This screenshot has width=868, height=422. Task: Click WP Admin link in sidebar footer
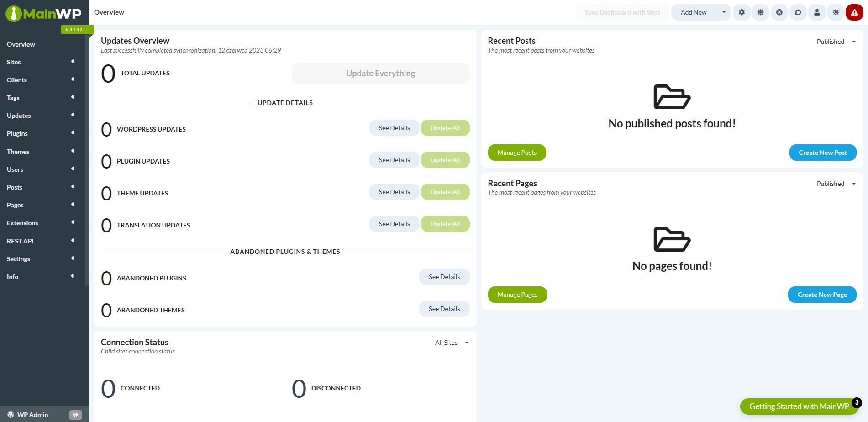point(32,415)
